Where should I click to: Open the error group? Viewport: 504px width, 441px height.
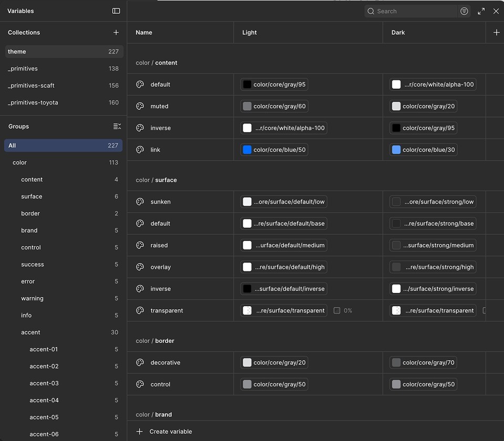point(64,281)
